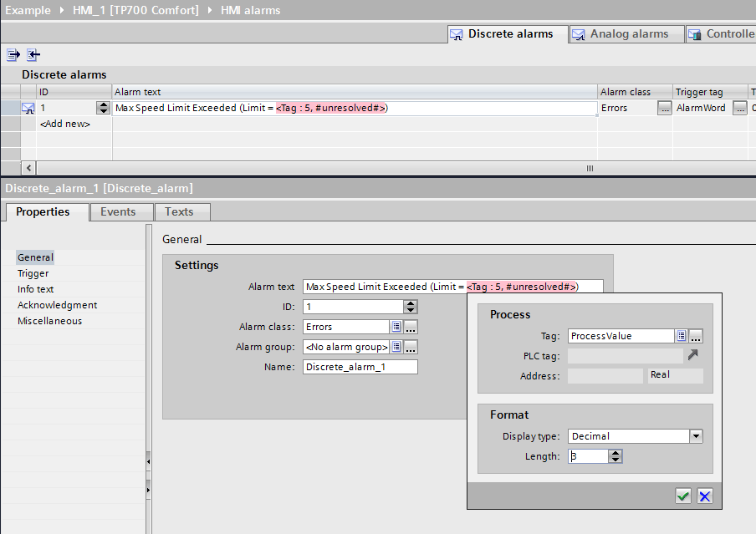The image size is (756, 534).
Task: Click the Tag field showing ProcessValue
Action: (621, 336)
